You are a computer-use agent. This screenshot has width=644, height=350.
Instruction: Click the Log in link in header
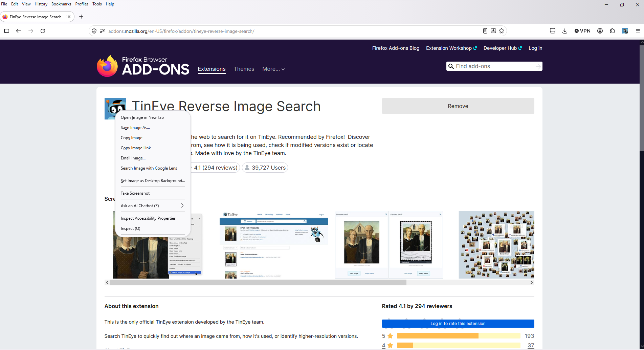tap(535, 48)
